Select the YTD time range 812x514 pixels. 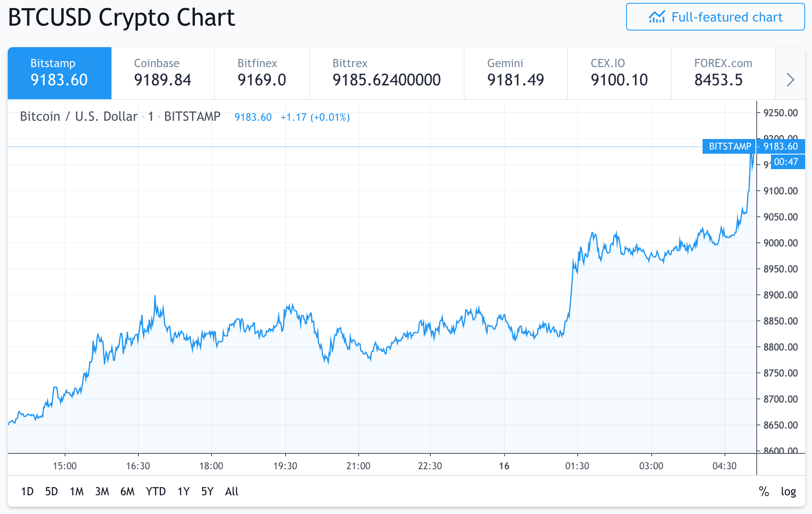156,492
